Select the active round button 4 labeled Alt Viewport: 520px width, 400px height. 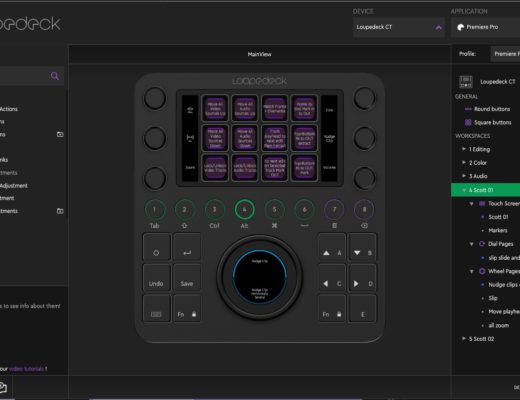pos(244,210)
